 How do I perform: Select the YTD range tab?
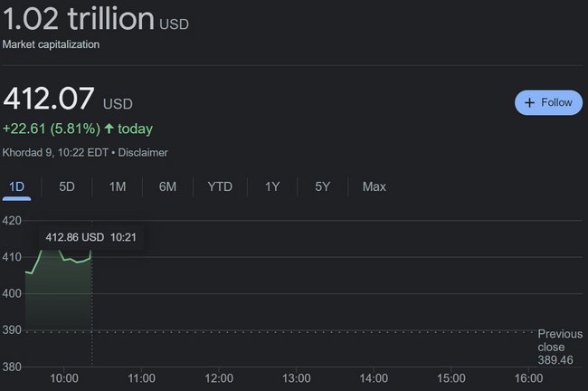[220, 186]
